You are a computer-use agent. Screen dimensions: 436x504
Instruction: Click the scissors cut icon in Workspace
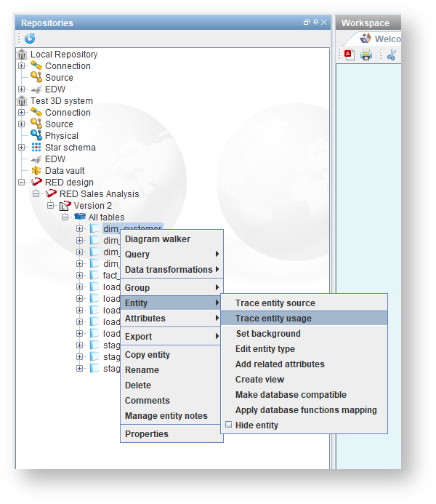(x=392, y=55)
